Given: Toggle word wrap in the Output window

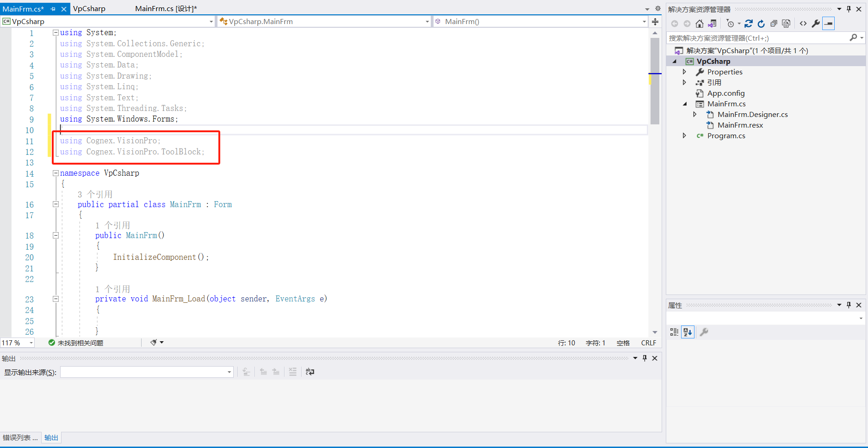Looking at the screenshot, I should pyautogui.click(x=310, y=372).
